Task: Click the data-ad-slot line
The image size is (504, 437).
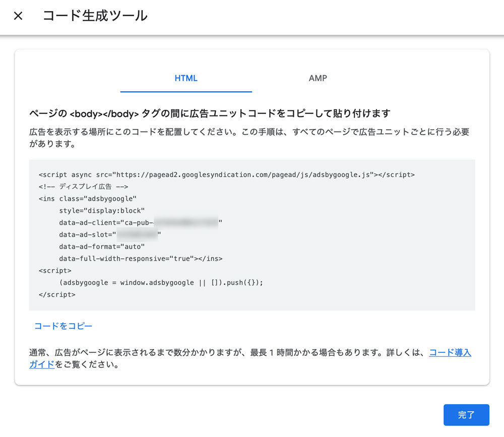Action: [110, 235]
